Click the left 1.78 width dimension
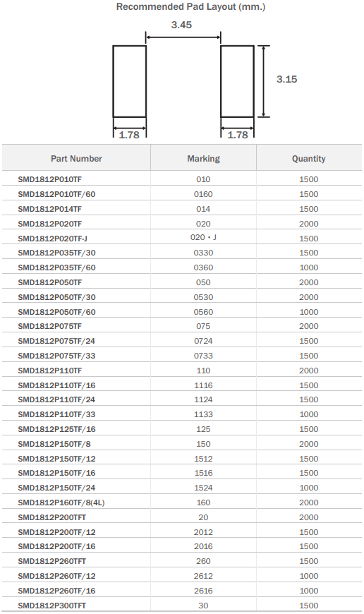Image resolution: width=364 pixels, height=614 pixels. (129, 135)
